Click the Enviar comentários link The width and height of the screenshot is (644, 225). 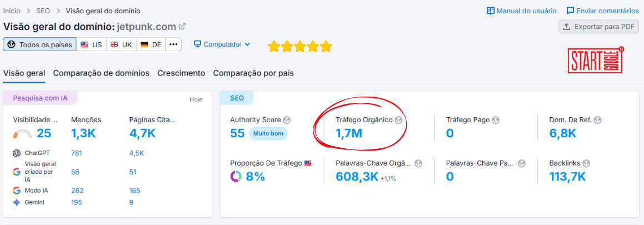pyautogui.click(x=602, y=11)
